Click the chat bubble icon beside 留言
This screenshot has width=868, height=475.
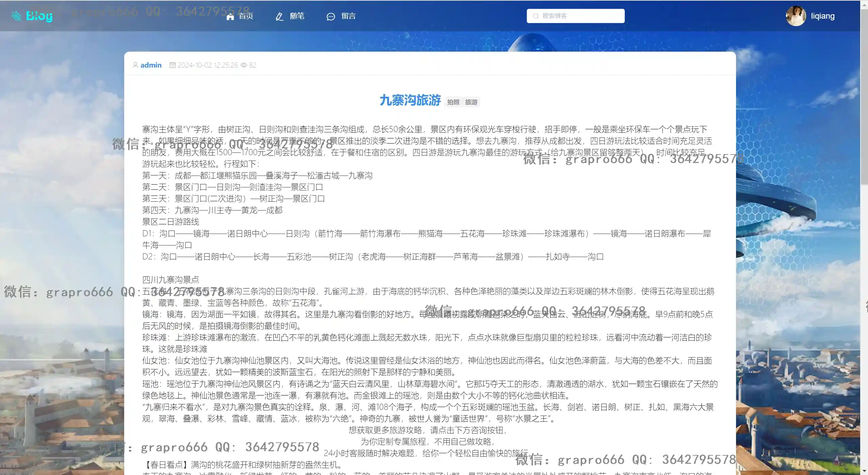pos(330,16)
